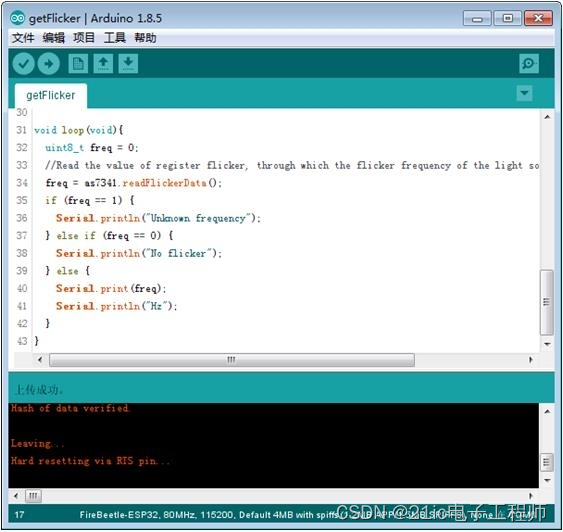Click the 'Unknown frequency' println line
The width and height of the screenshot is (563, 532).
click(158, 218)
